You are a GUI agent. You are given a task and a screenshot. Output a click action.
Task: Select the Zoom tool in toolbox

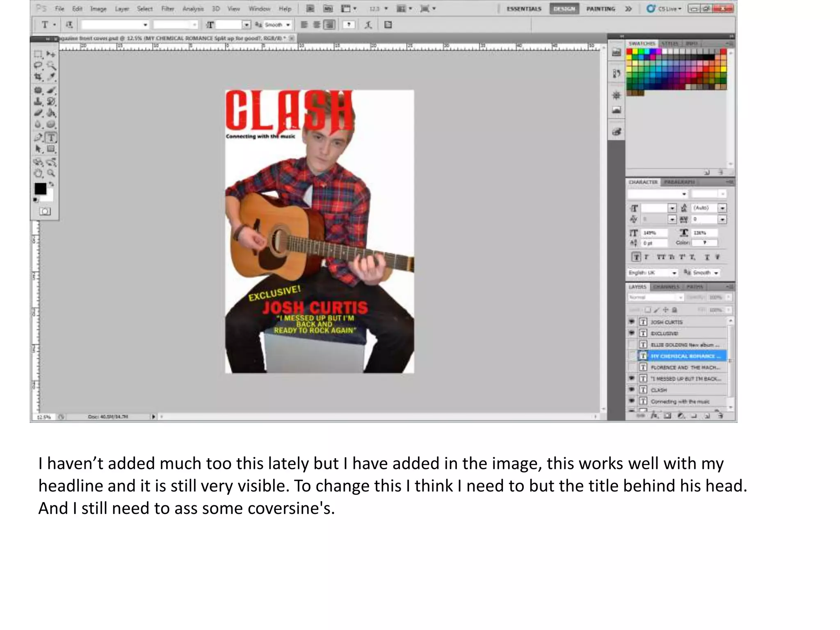[x=51, y=173]
